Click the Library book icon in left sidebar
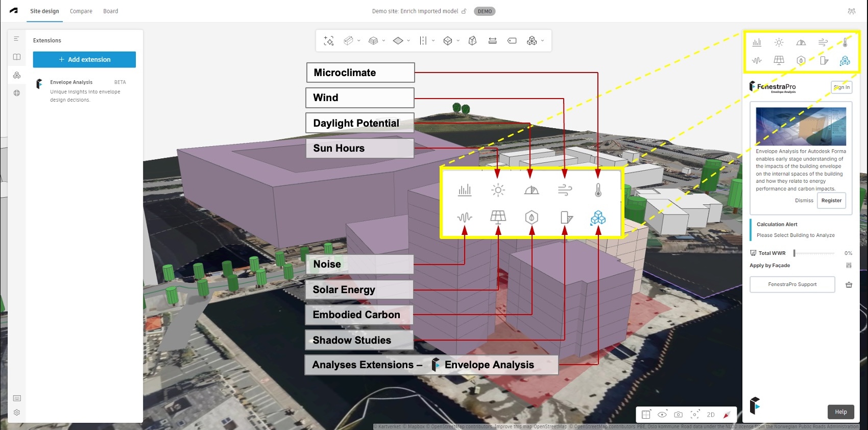 tap(17, 57)
